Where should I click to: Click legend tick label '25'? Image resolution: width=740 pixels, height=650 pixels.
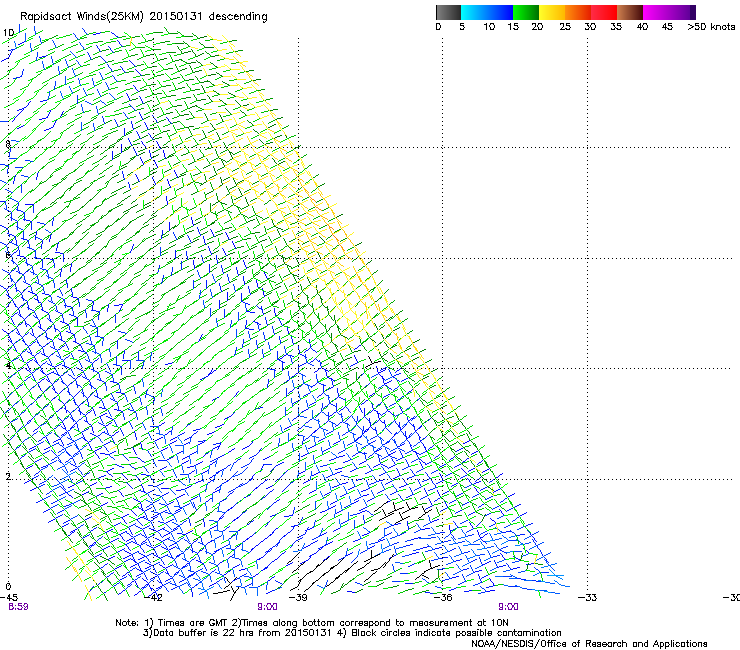[x=565, y=27]
